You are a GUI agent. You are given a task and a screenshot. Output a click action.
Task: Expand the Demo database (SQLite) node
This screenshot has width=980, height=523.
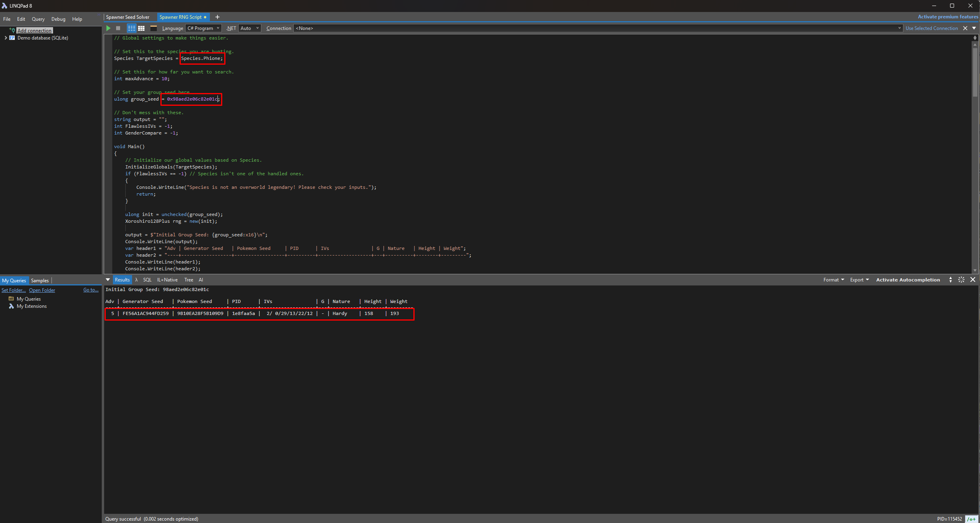pos(6,38)
